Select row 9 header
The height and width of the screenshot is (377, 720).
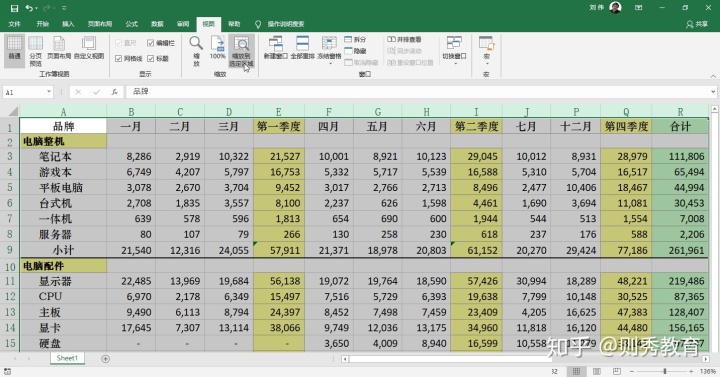(x=10, y=250)
